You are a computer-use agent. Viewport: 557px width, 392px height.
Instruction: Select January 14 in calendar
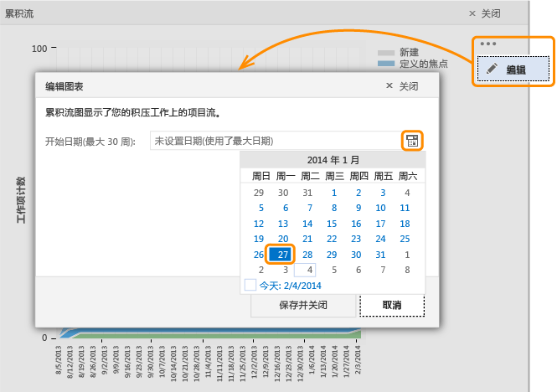pos(307,224)
